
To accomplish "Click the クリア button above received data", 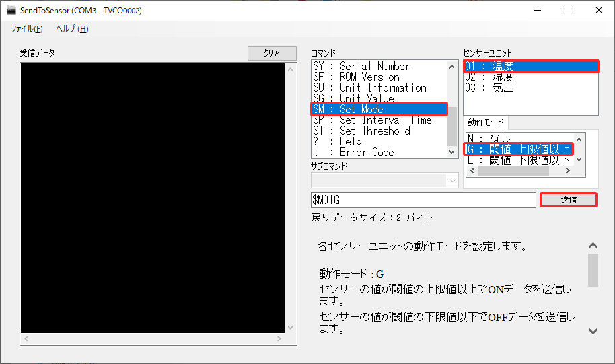I will click(x=272, y=53).
